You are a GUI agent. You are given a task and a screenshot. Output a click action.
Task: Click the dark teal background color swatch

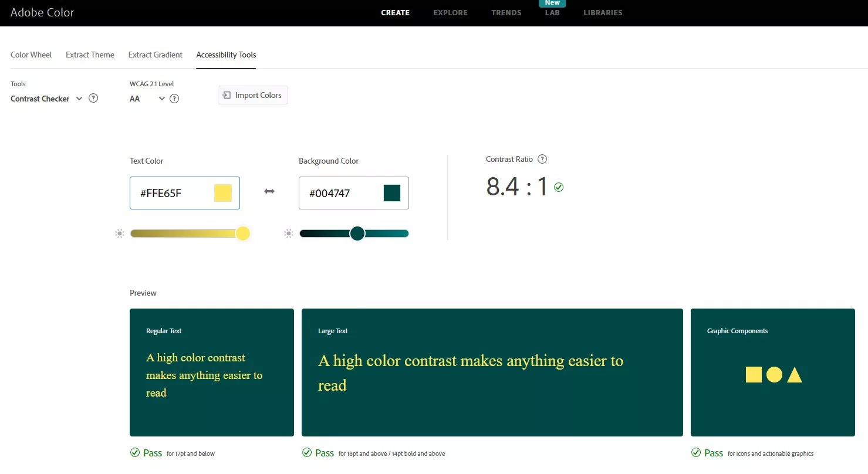(x=392, y=193)
